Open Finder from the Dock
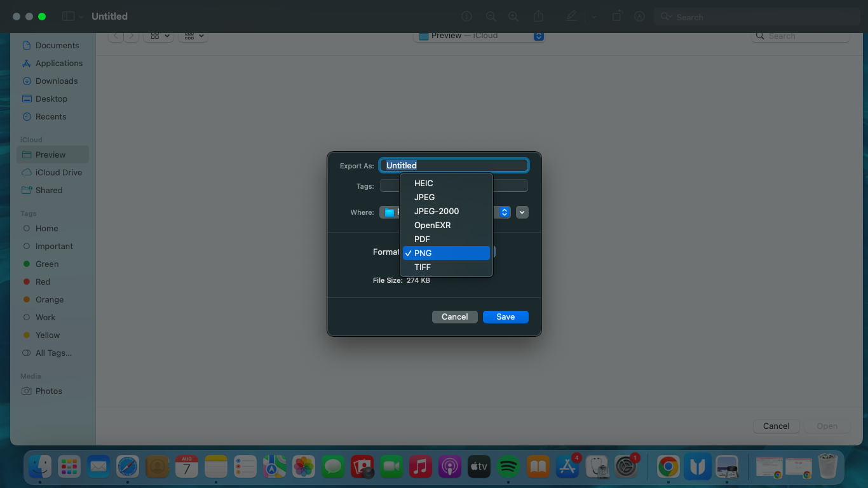This screenshot has width=868, height=488. [40, 467]
